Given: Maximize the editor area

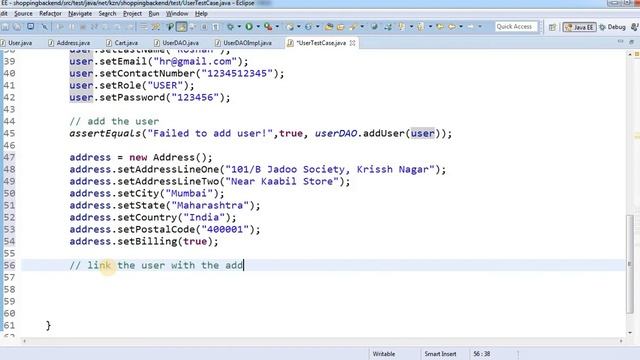Looking at the screenshot, I should pos(631,42).
